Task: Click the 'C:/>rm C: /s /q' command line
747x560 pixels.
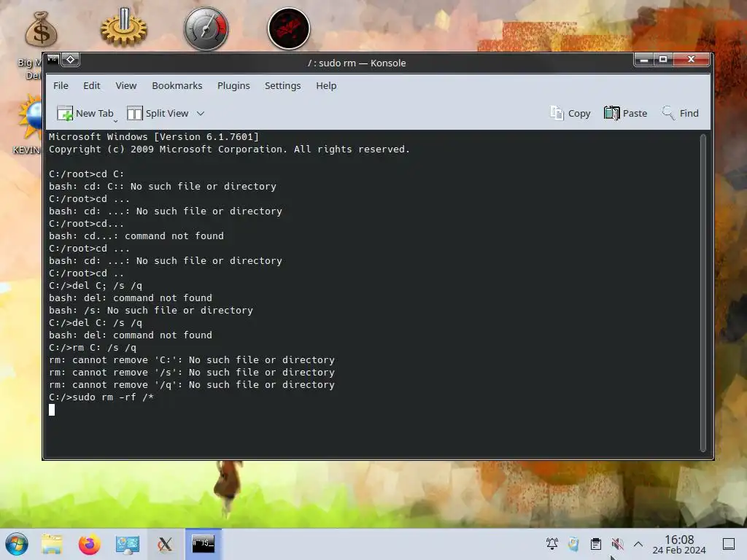Action: [93, 348]
